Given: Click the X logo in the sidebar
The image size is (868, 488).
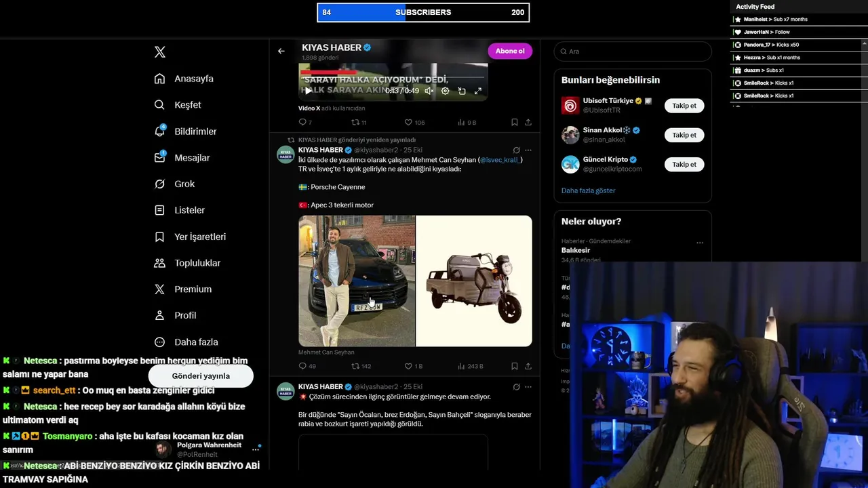Looking at the screenshot, I should coord(160,52).
